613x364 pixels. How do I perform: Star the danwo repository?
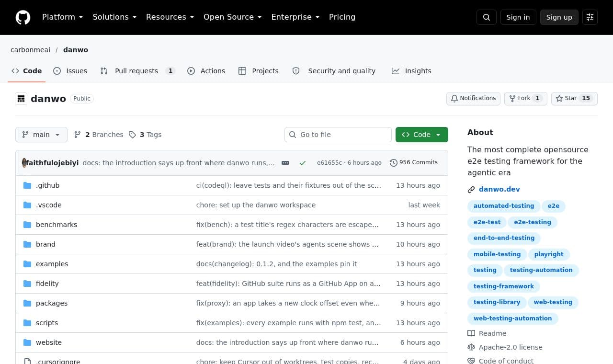[574, 98]
